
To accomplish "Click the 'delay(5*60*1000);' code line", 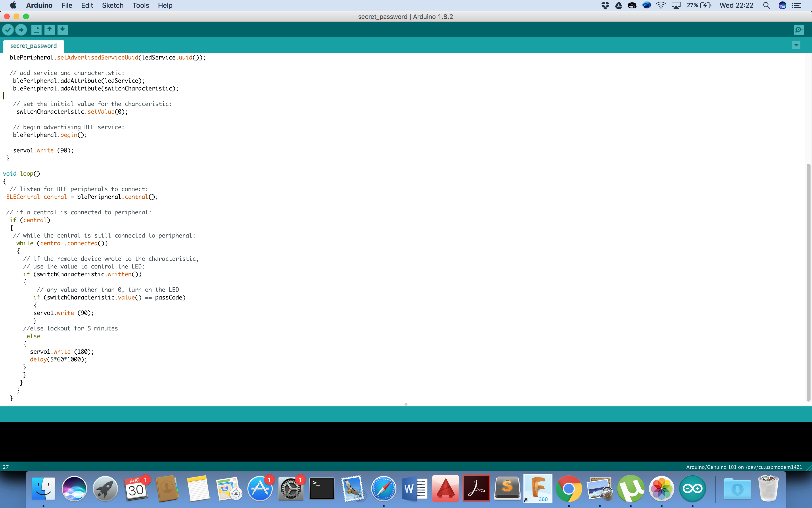I will click(x=58, y=359).
